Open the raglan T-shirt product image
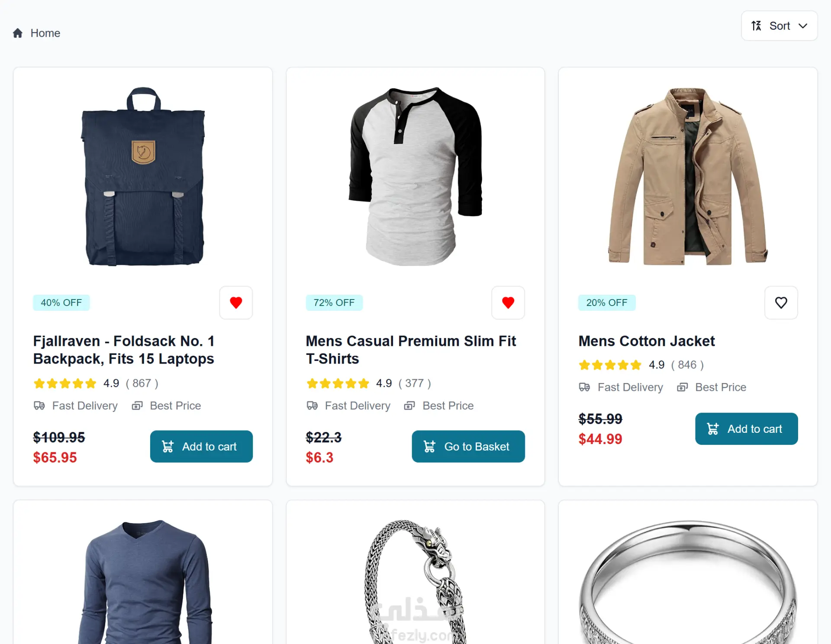Viewport: 831px width, 644px height. point(415,177)
